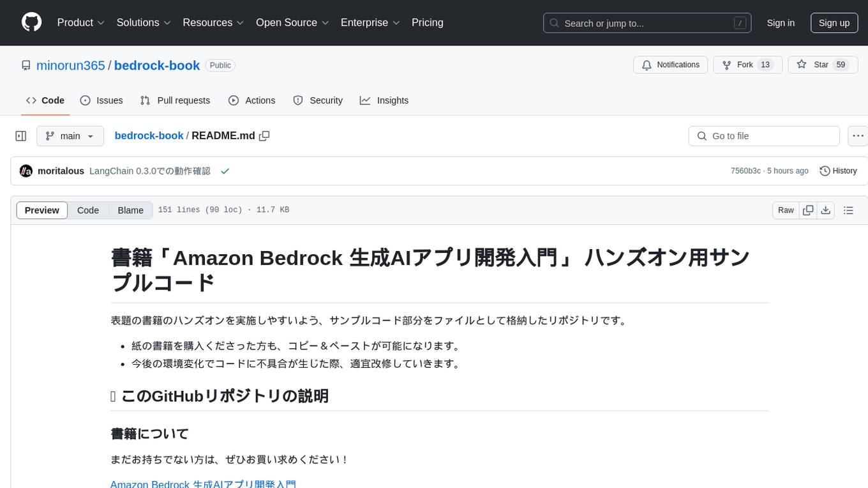Click the Sign in link
This screenshot has height=488, width=868.
781,23
